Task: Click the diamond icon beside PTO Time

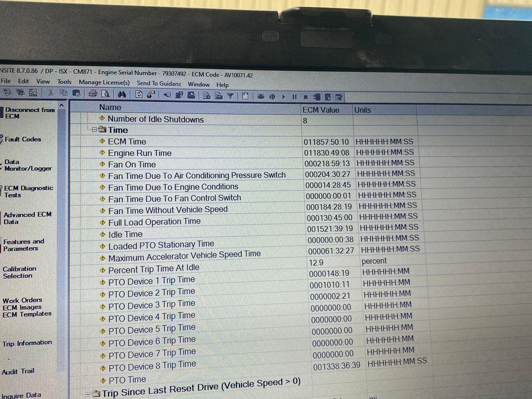Action: [x=103, y=380]
